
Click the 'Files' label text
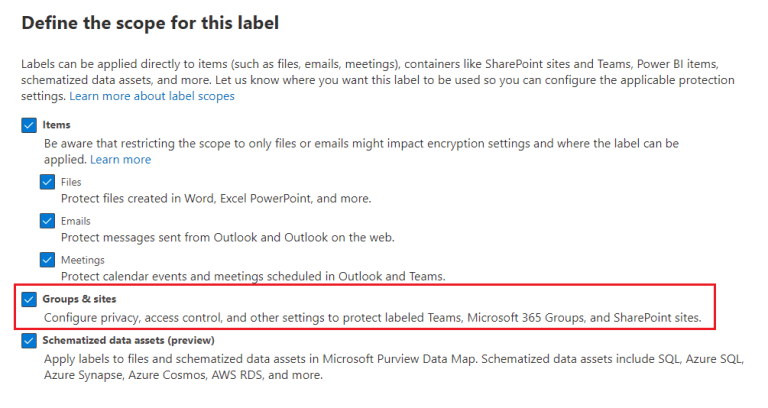tap(71, 182)
